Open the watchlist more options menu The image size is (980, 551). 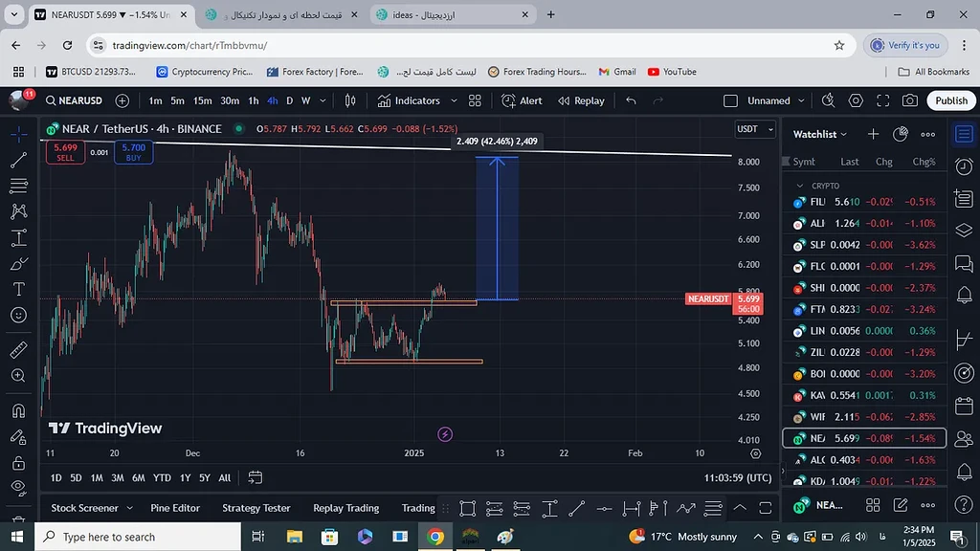pos(928,134)
